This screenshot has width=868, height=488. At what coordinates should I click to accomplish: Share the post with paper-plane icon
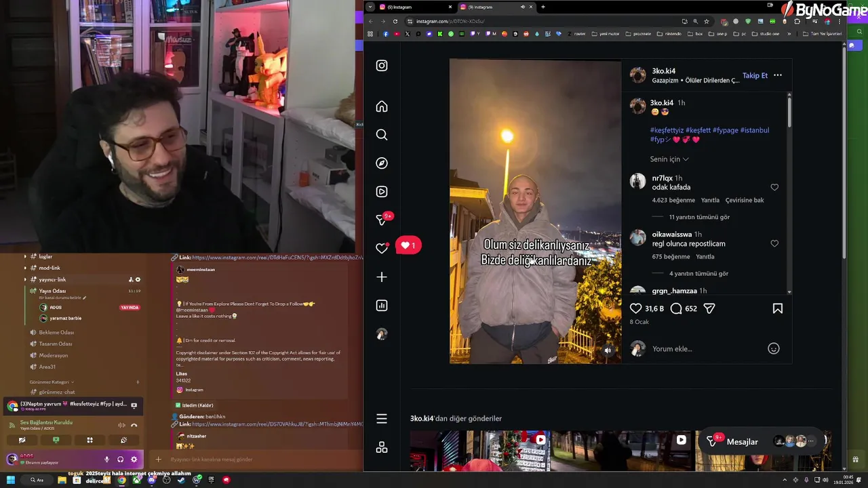[709, 308]
